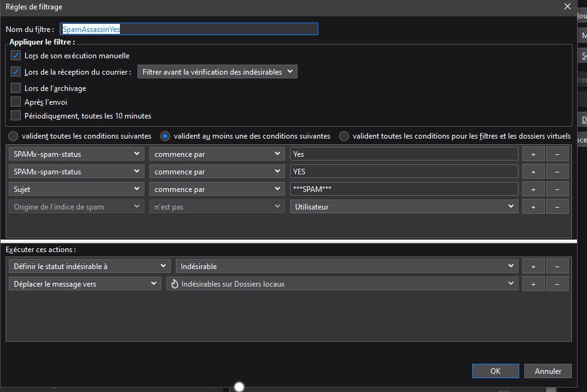Select the 'filtres et les dossiers virtuels' radio option
Image resolution: width=587 pixels, height=392 pixels.
(343, 136)
